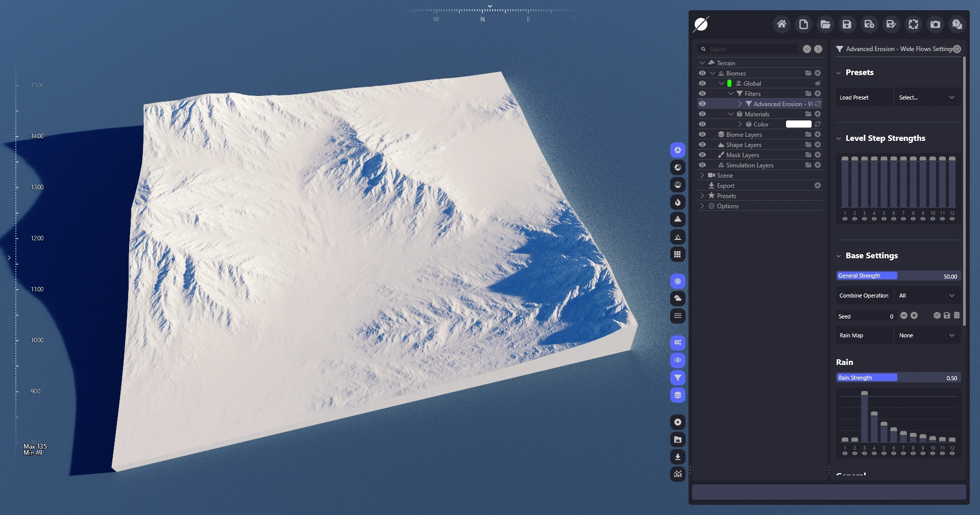Screen dimensions: 980x515
Task: Collapse the Level Step Strengths section
Action: coord(839,138)
